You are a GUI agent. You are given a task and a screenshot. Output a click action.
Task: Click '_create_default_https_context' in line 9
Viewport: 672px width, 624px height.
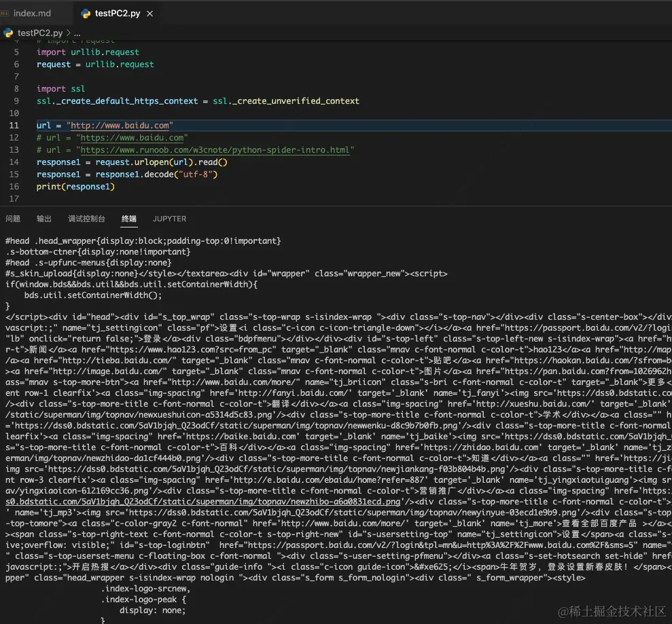point(127,101)
